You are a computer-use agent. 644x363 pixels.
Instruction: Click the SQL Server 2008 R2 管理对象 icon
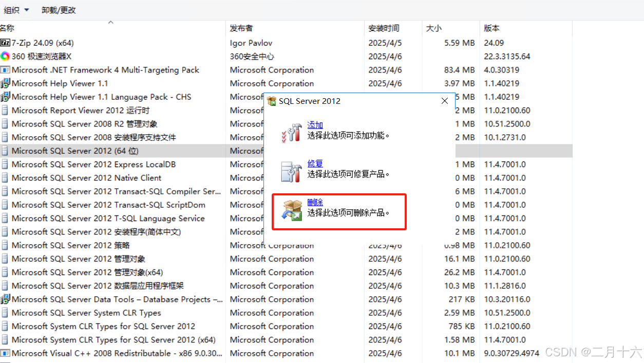pos(5,124)
